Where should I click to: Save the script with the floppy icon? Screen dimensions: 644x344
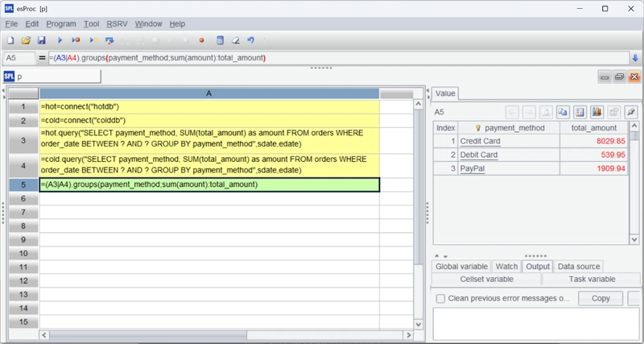point(42,40)
